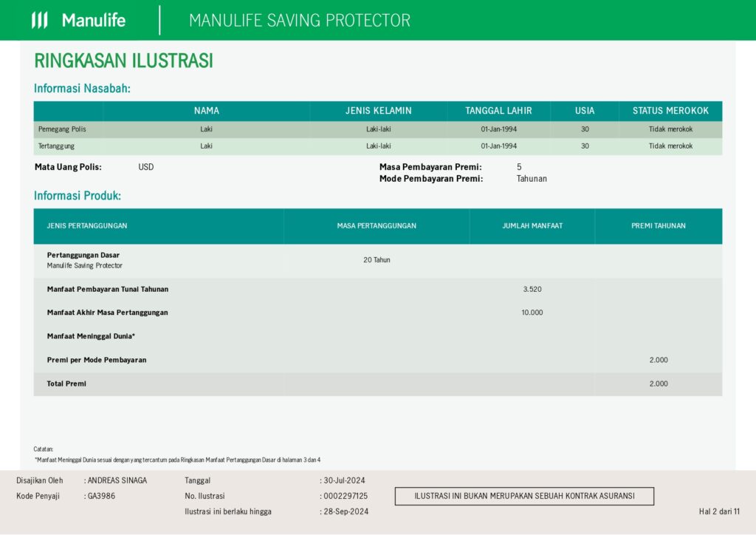Click the Disajikan Oleh label
This screenshot has width=756, height=535.
click(40, 480)
